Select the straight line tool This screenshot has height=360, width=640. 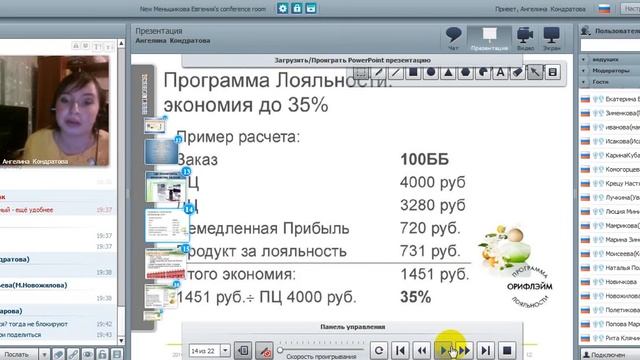(396, 73)
